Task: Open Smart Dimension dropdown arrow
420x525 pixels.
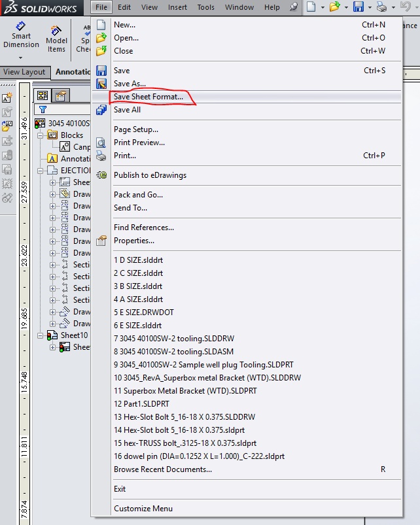Action: (x=21, y=58)
